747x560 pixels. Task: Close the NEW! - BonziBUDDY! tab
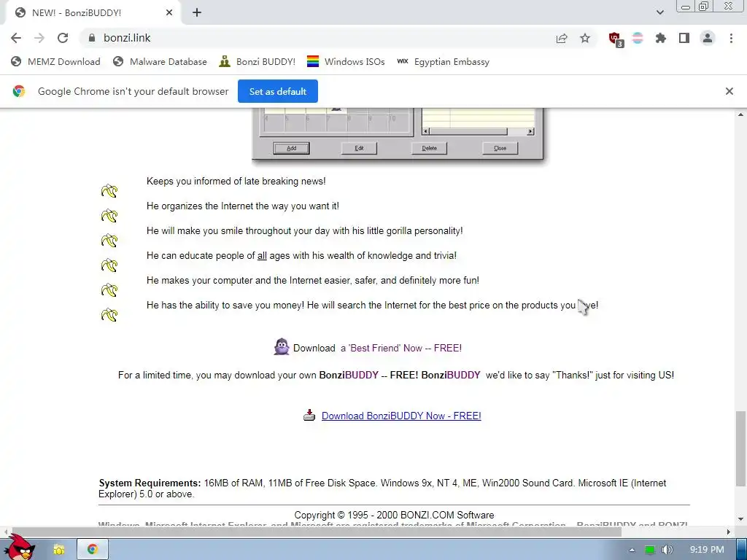coord(169,13)
